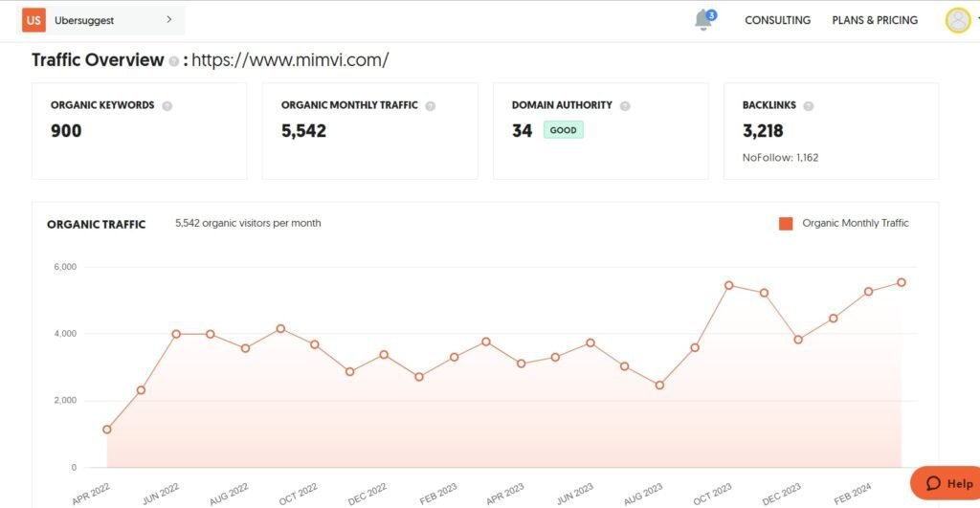Select the June 2022 data point

tap(176, 334)
